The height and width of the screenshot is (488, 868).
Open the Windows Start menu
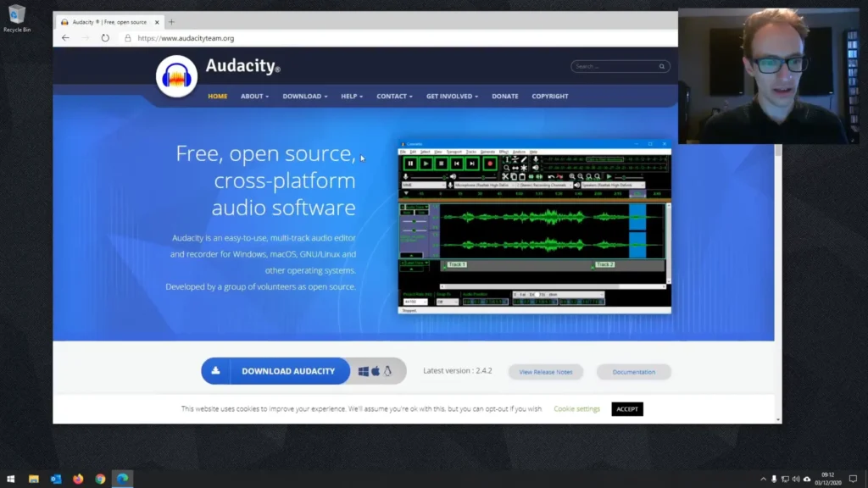point(10,479)
